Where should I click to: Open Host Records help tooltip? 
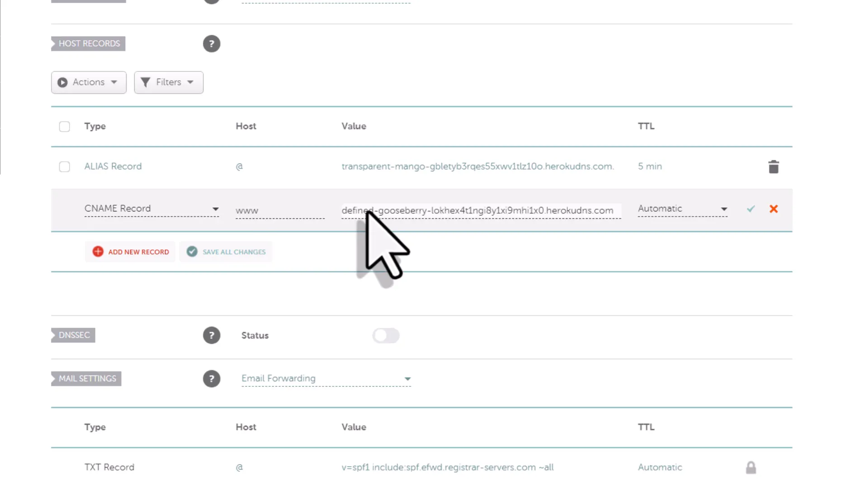(x=212, y=43)
